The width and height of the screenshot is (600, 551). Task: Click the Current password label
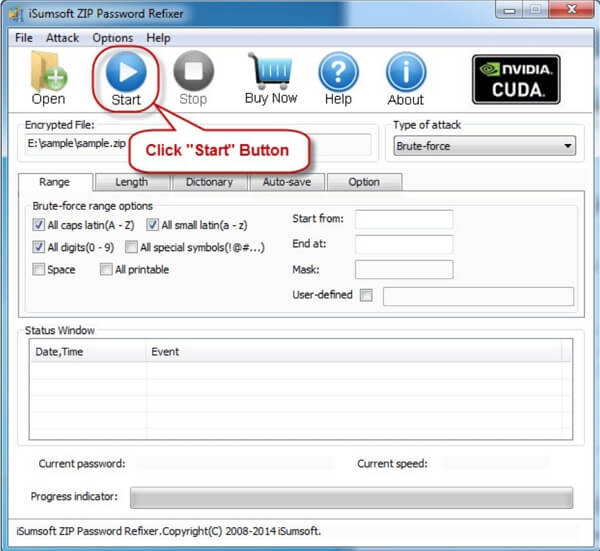pos(82,464)
